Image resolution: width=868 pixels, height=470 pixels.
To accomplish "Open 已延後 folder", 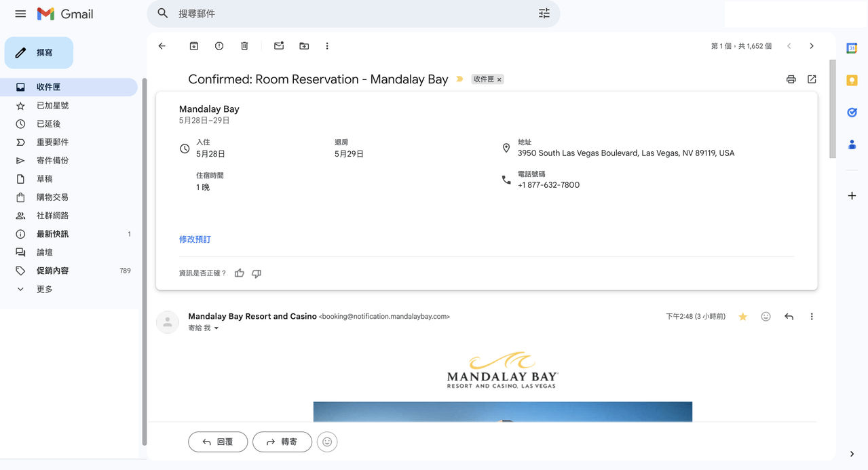I will click(x=69, y=124).
